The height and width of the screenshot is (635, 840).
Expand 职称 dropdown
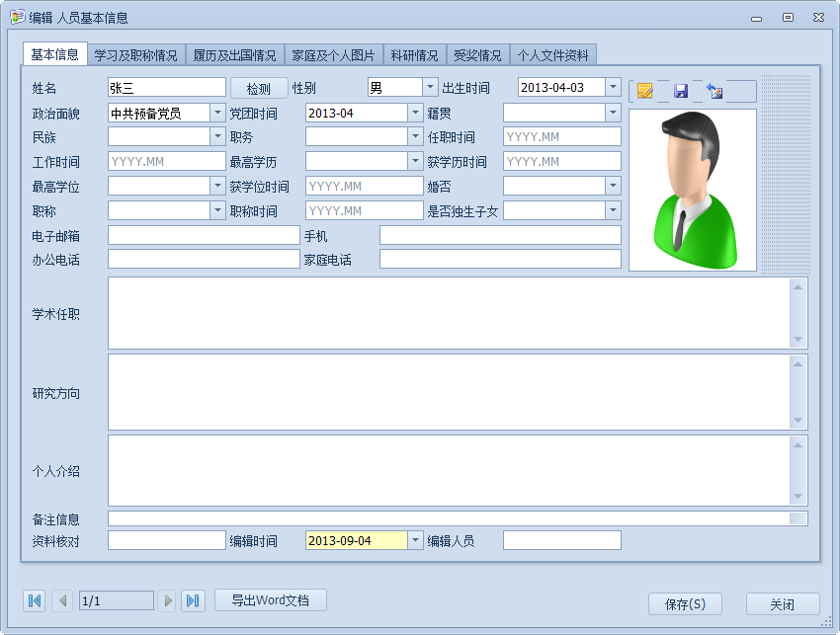(x=217, y=210)
